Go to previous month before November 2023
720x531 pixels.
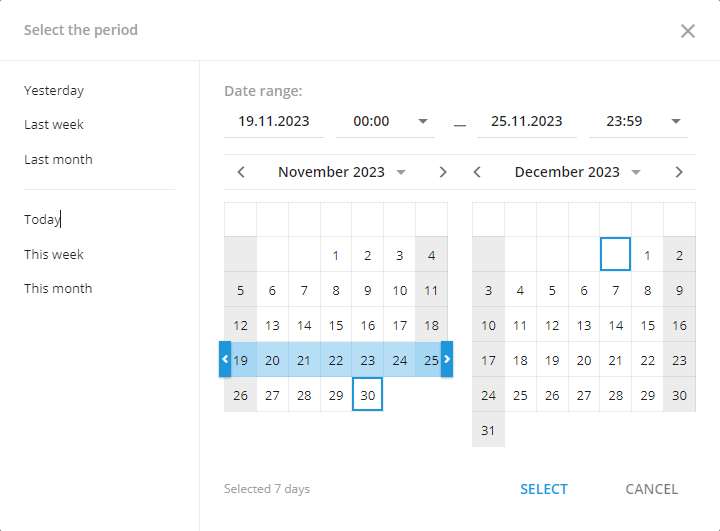(x=241, y=172)
